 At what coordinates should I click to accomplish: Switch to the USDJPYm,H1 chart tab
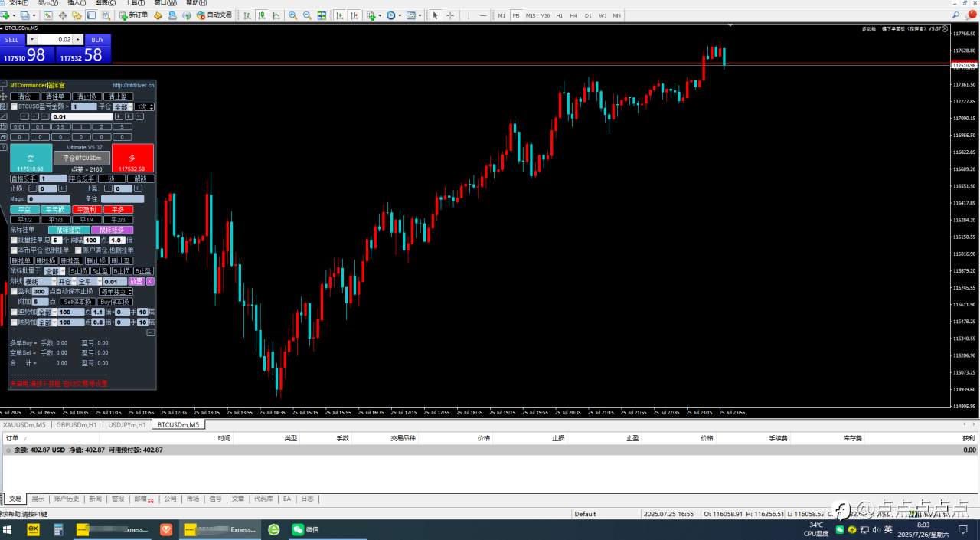(127, 424)
